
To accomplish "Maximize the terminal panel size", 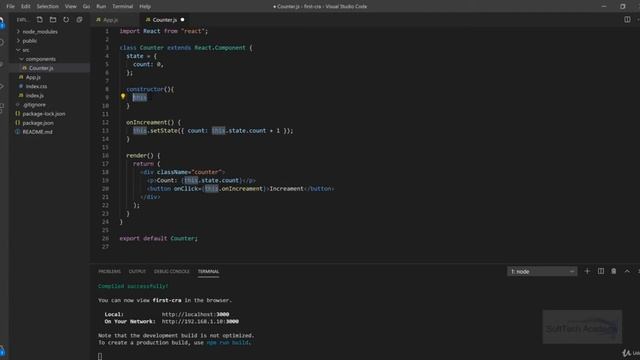I will [627, 271].
